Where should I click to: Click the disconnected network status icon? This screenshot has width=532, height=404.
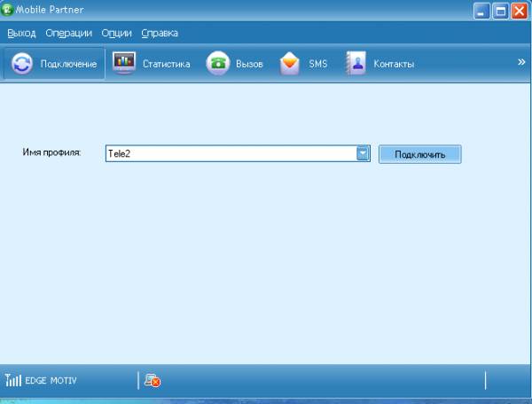(153, 381)
